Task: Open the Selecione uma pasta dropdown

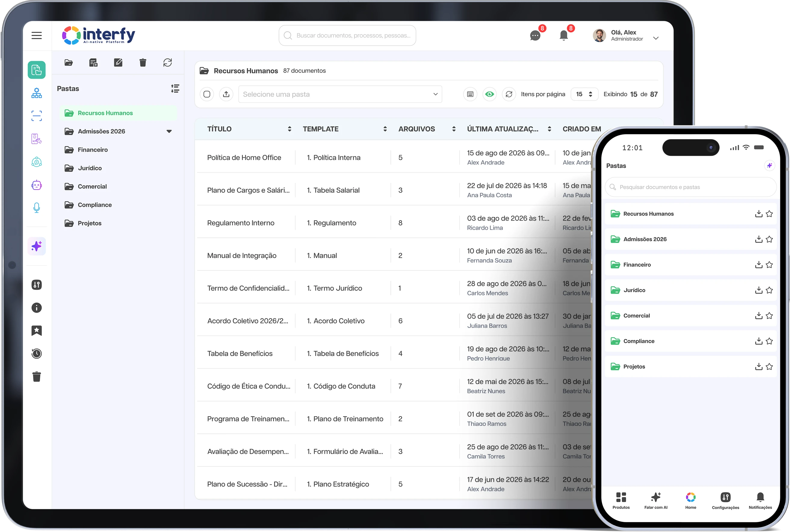Action: 340,94
